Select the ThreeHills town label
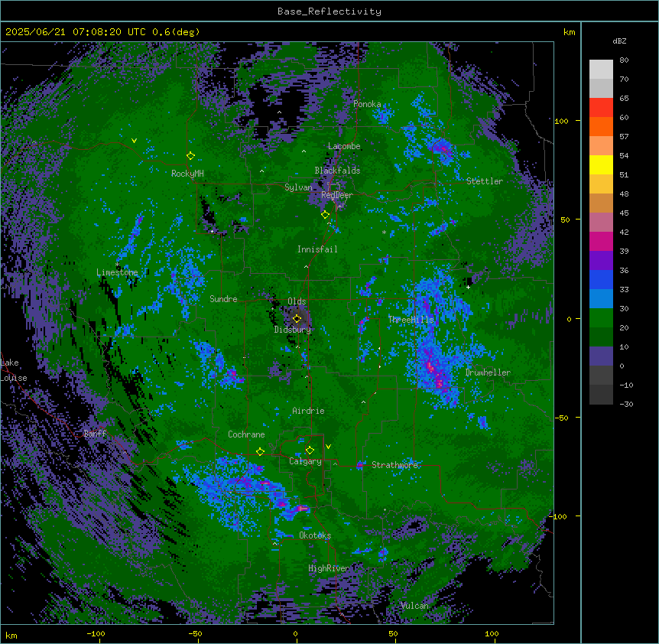The height and width of the screenshot is (644, 659). 411,320
